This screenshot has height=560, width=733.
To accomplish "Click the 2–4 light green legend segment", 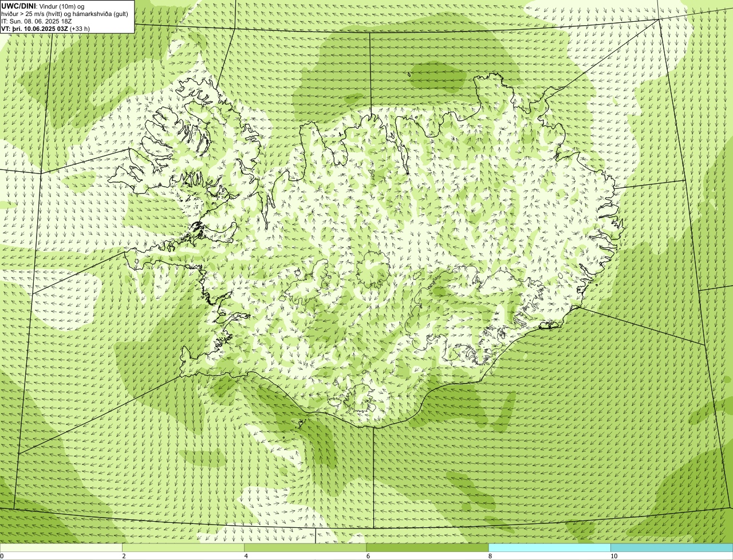I will 183,547.
